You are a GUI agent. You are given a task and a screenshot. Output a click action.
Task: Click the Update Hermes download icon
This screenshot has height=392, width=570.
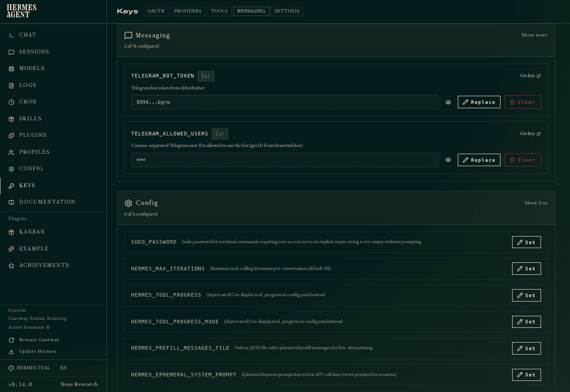pos(11,351)
